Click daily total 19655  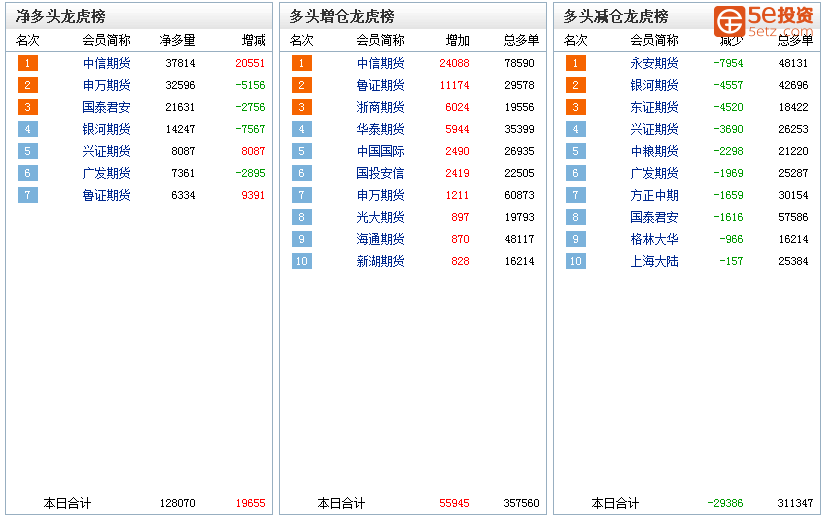250,503
